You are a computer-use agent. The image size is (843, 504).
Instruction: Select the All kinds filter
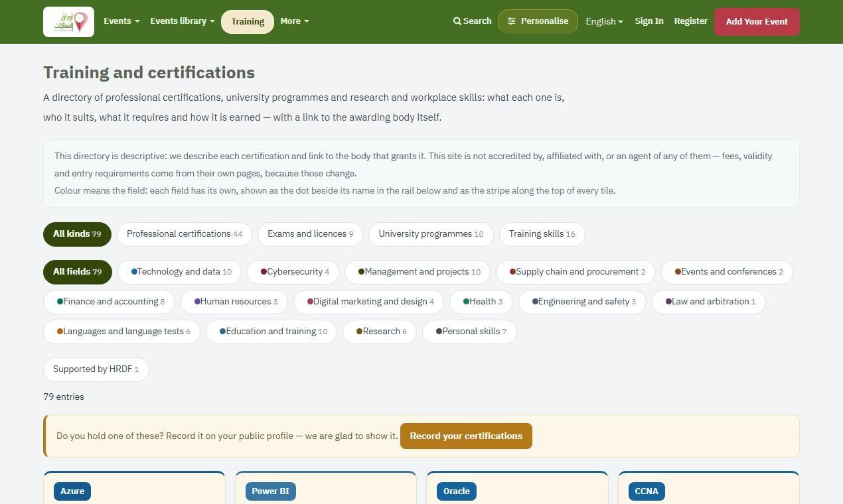pyautogui.click(x=77, y=234)
